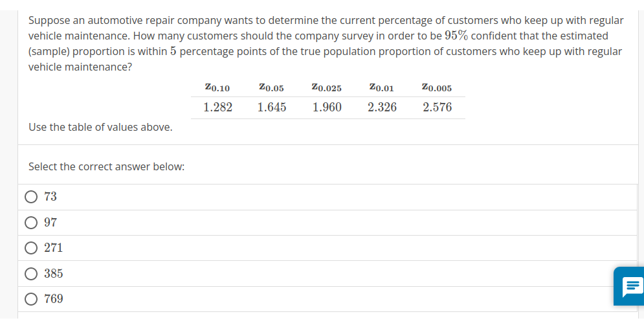Click the answer row labeled 769

[x=328, y=299]
